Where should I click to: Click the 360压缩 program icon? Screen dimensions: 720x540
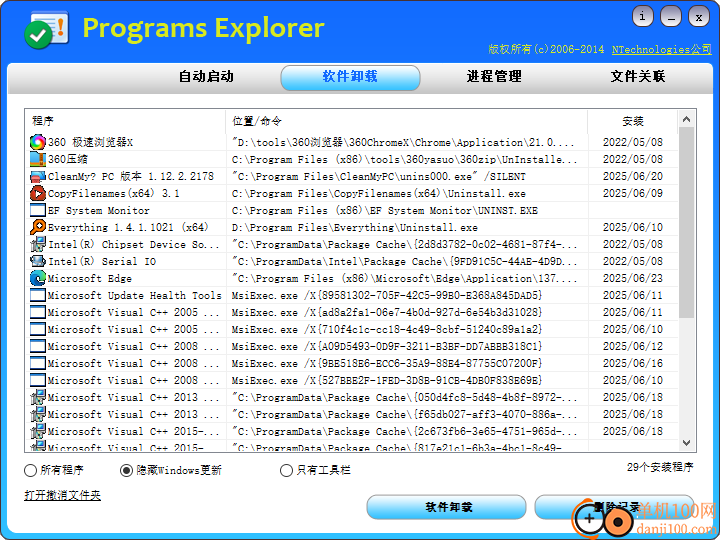pyautogui.click(x=38, y=159)
